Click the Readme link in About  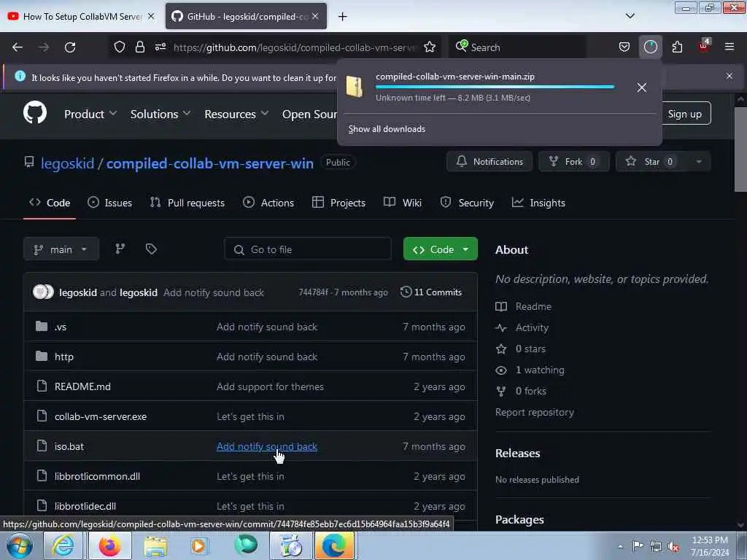[x=533, y=307]
